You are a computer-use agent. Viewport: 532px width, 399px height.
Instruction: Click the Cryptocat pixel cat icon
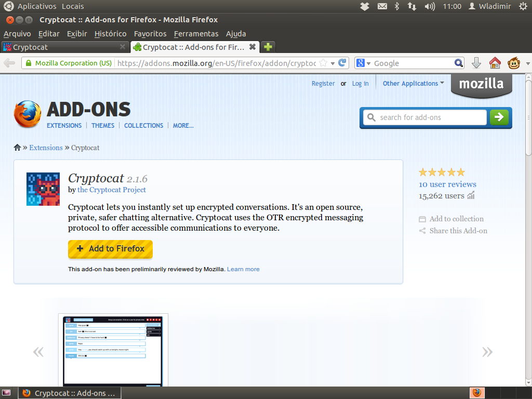pos(43,189)
